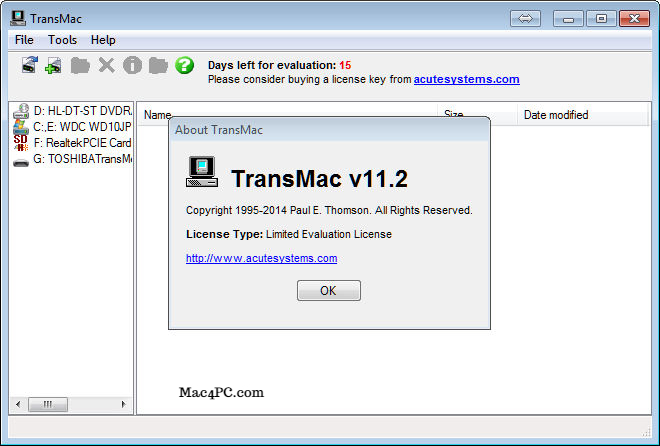The image size is (660, 446).
Task: Click the info properties toolbar icon
Action: pyautogui.click(x=132, y=65)
